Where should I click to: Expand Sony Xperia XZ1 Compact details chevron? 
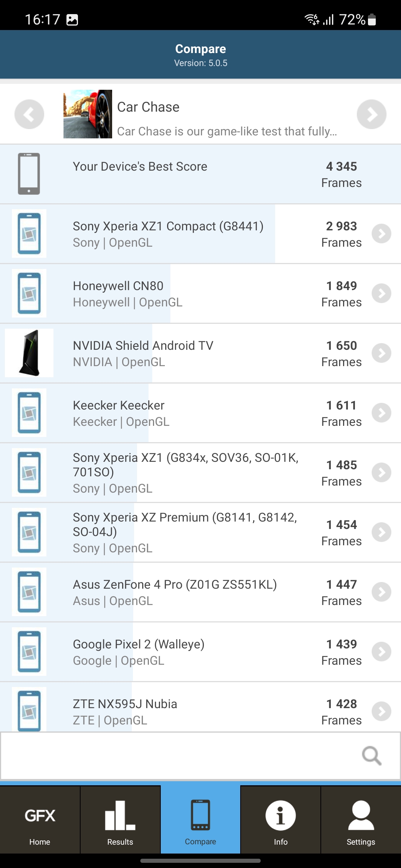381,234
